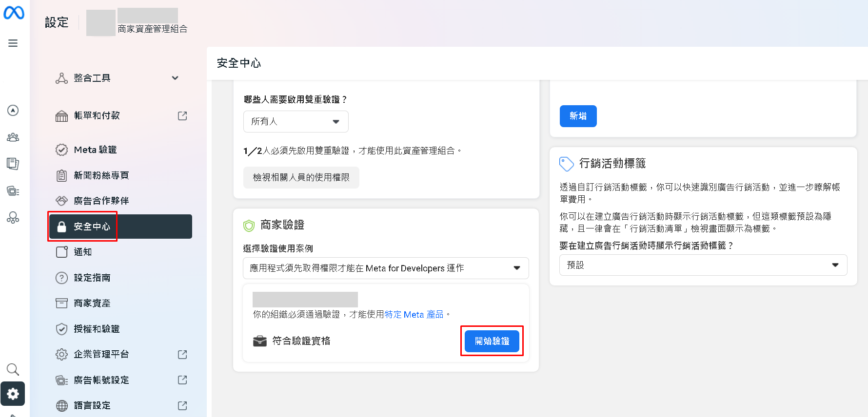Open 通知 in the settings sidebar
The image size is (868, 417).
coord(83,252)
